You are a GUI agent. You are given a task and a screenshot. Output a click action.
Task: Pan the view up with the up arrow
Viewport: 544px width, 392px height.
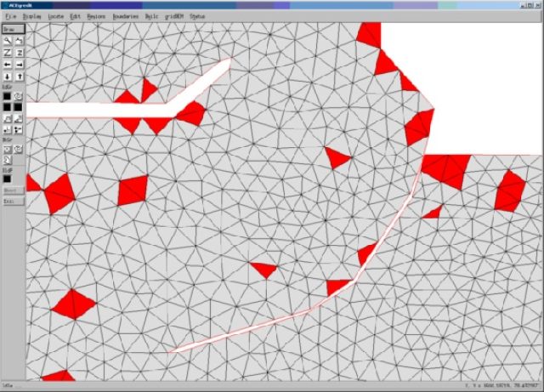18,77
